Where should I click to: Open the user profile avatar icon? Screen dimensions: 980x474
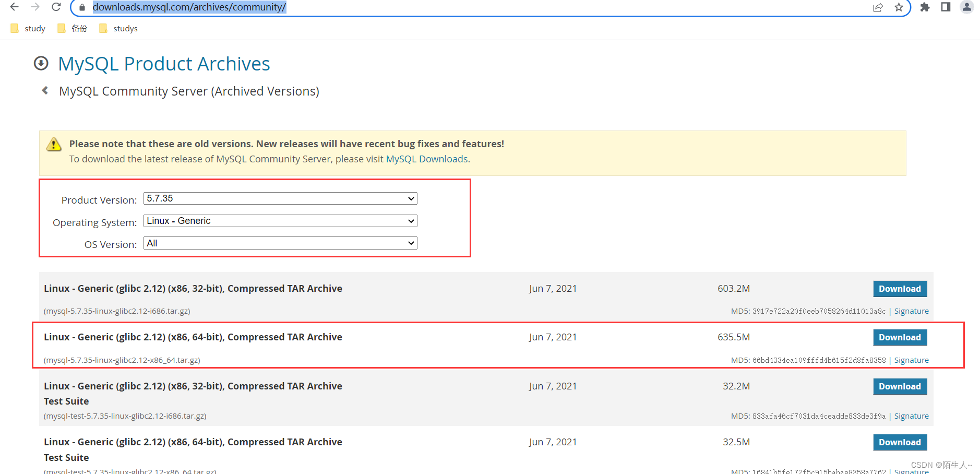(967, 7)
